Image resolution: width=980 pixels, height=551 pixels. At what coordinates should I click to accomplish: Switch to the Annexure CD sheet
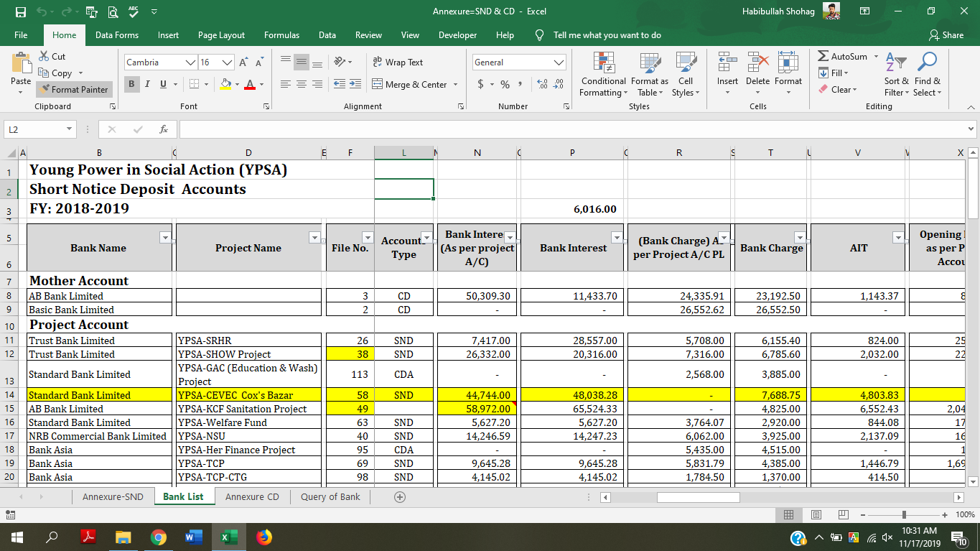tap(252, 497)
